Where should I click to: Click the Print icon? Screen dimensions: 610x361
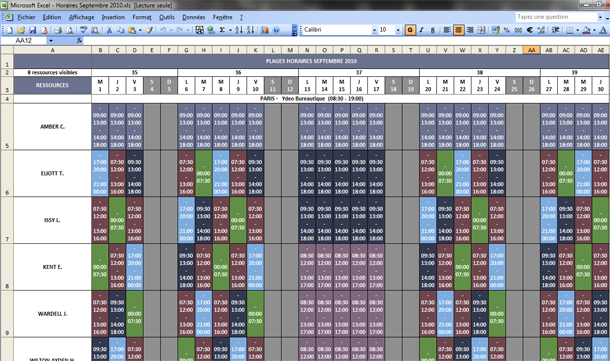[58, 30]
